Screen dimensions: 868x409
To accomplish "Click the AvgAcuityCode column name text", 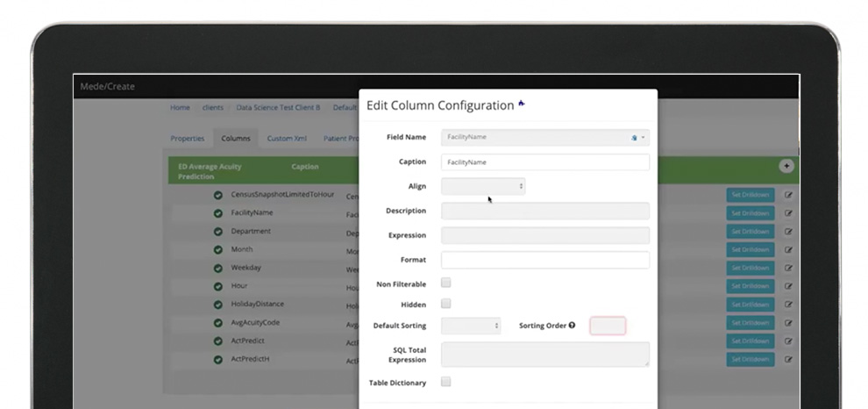I will [255, 322].
